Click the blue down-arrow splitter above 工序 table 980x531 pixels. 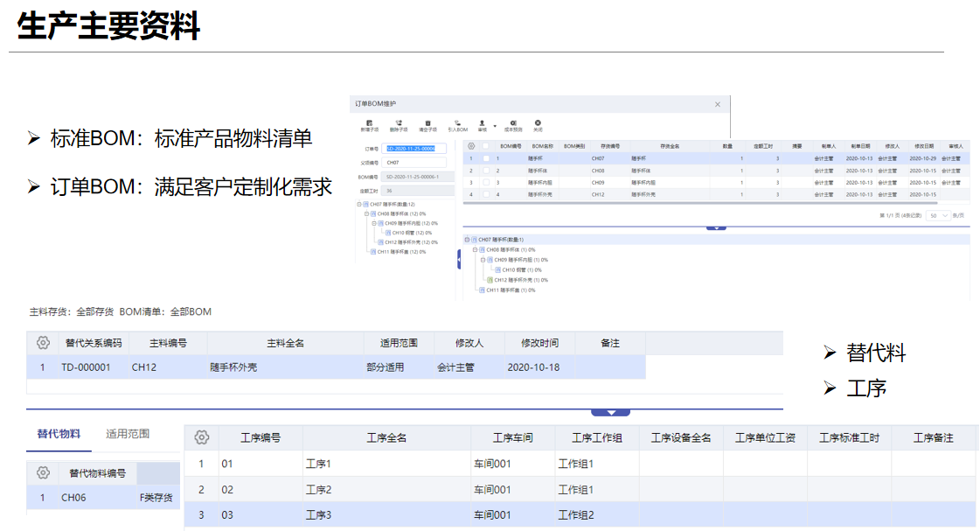[x=610, y=412]
